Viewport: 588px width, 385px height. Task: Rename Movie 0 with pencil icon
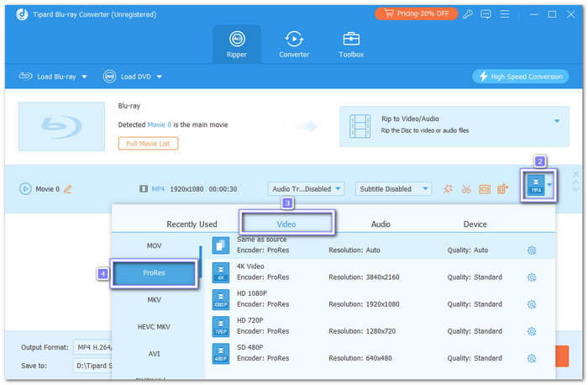[x=68, y=189]
